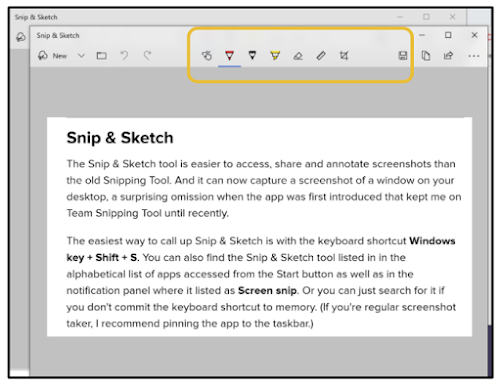Screen dimensions: 501x387
Task: Share the snip
Action: coord(448,55)
